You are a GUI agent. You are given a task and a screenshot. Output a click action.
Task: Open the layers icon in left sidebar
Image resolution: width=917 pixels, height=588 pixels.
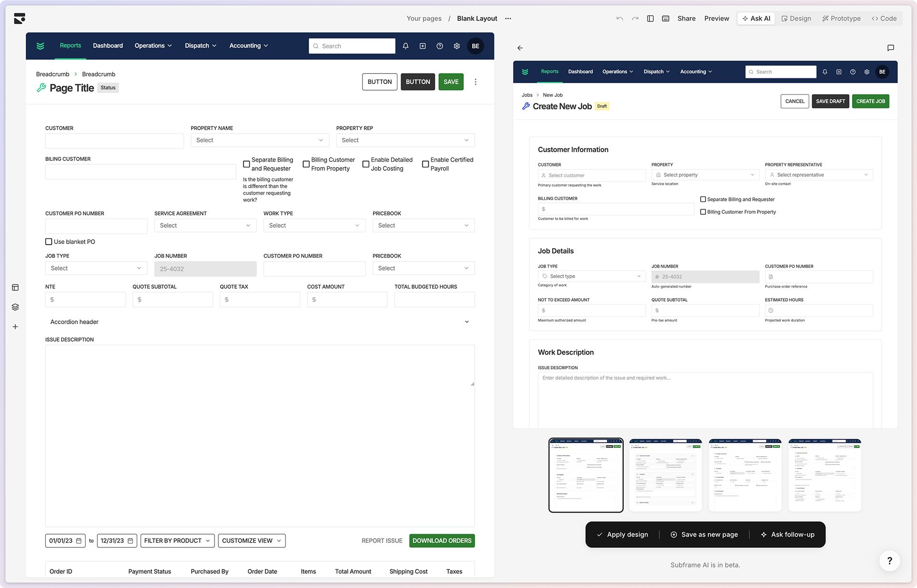click(x=15, y=307)
